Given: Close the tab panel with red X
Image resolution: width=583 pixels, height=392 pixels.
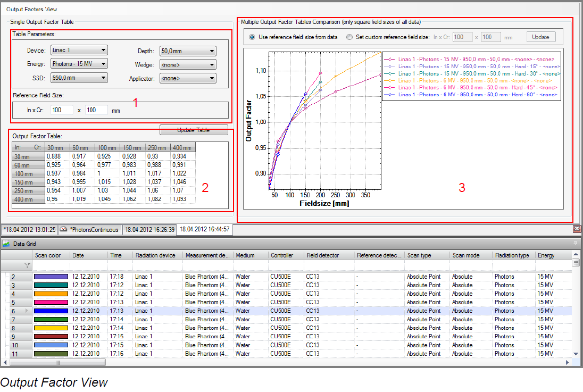Looking at the screenshot, I should [577, 229].
